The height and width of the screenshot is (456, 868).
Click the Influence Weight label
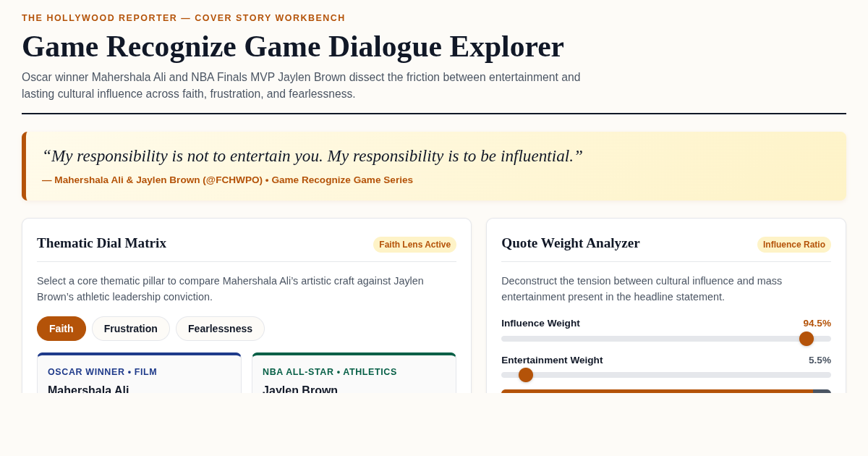[x=540, y=324]
